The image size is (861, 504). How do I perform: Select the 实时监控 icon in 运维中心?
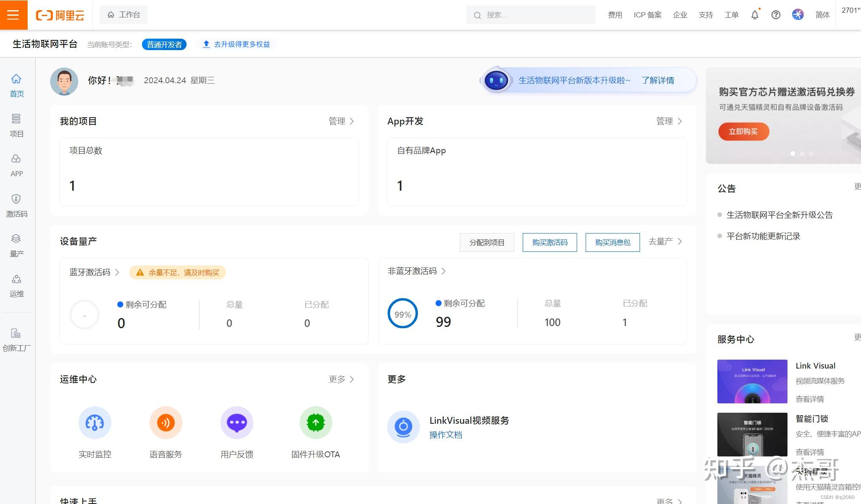pyautogui.click(x=94, y=422)
